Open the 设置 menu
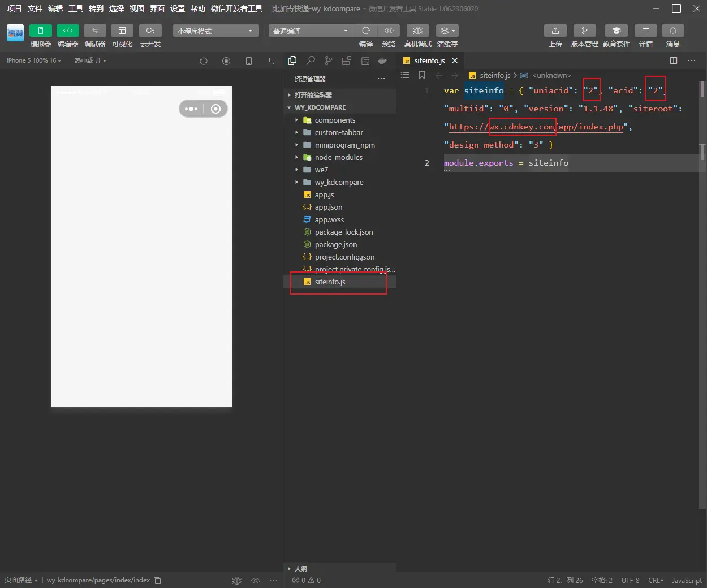The width and height of the screenshot is (707, 588). (x=177, y=8)
